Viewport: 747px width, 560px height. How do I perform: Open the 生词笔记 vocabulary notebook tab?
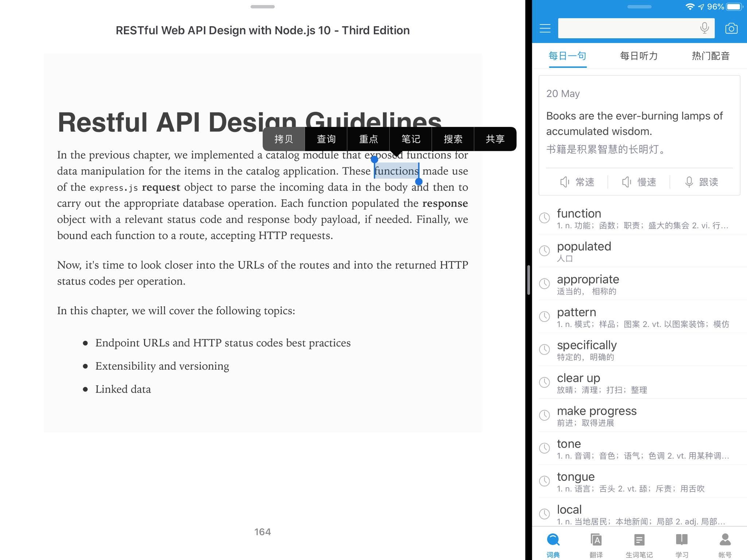click(x=639, y=544)
